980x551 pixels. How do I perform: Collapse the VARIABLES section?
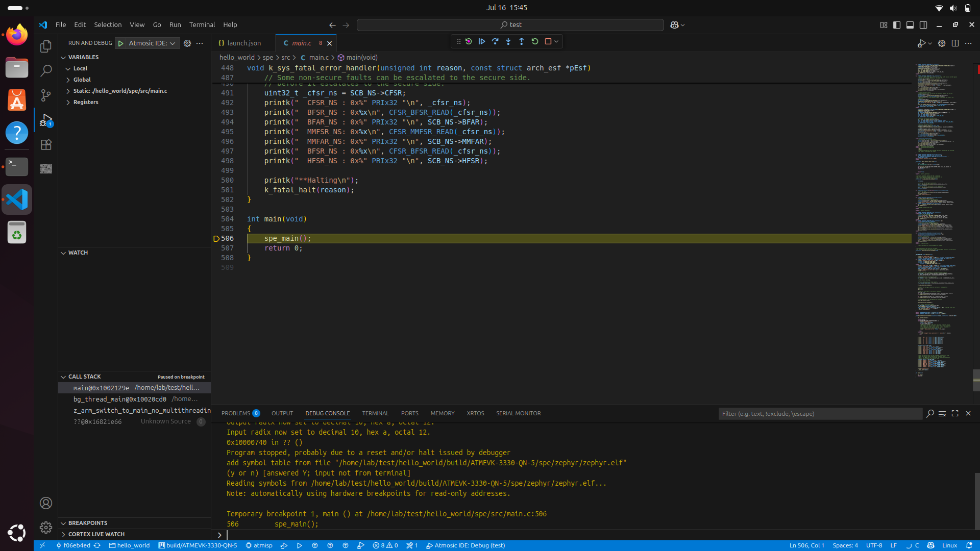[x=83, y=57]
